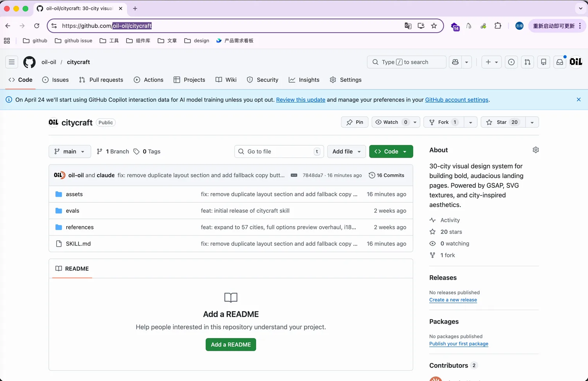Open GitHub account settings link

point(457,100)
